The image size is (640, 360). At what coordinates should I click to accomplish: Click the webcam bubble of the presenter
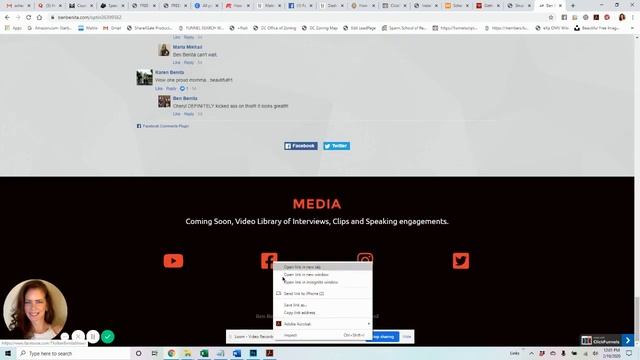click(x=35, y=309)
